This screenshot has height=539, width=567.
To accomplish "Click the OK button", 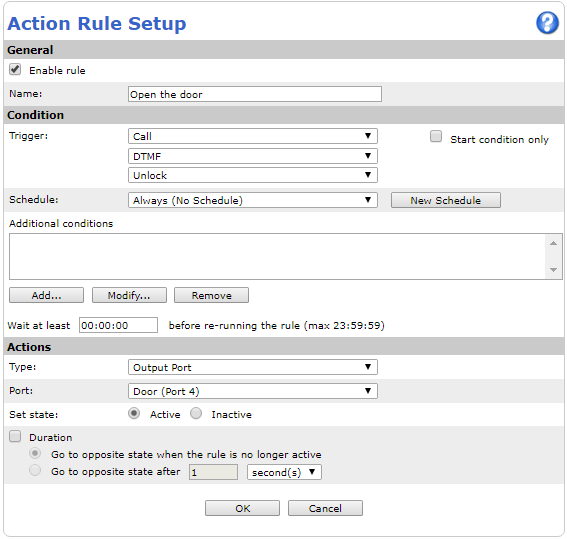I will (x=242, y=508).
